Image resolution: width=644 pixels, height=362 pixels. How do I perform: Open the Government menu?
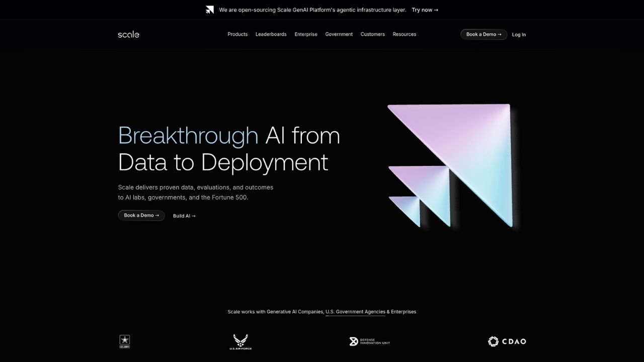pos(339,34)
